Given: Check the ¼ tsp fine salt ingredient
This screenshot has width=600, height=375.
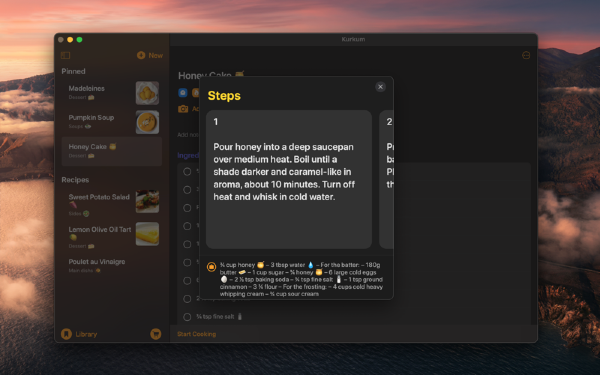Looking at the screenshot, I should 187,317.
